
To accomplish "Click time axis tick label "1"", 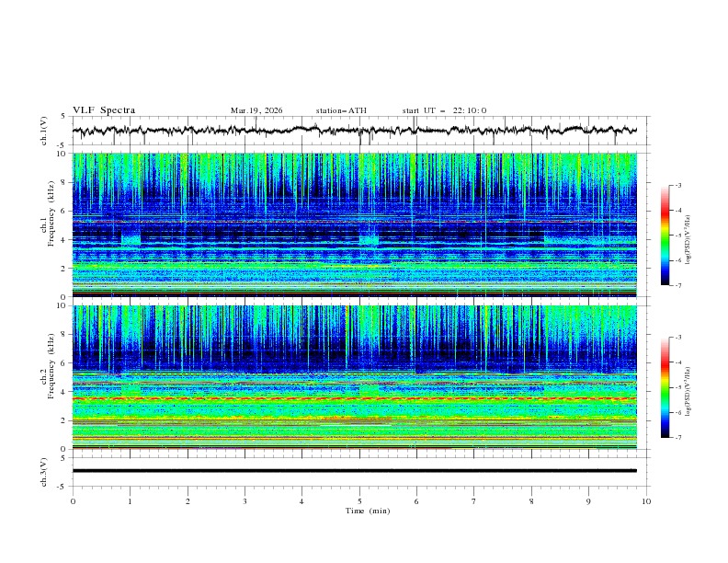I will (130, 501).
